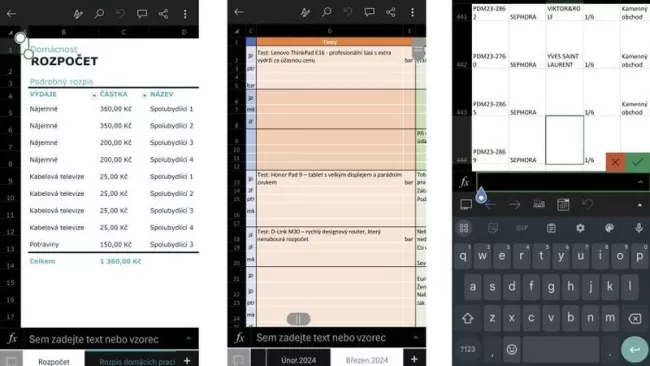The image size is (650, 366).
Task: Activate voice input microphone on keyboard
Action: pos(639,228)
